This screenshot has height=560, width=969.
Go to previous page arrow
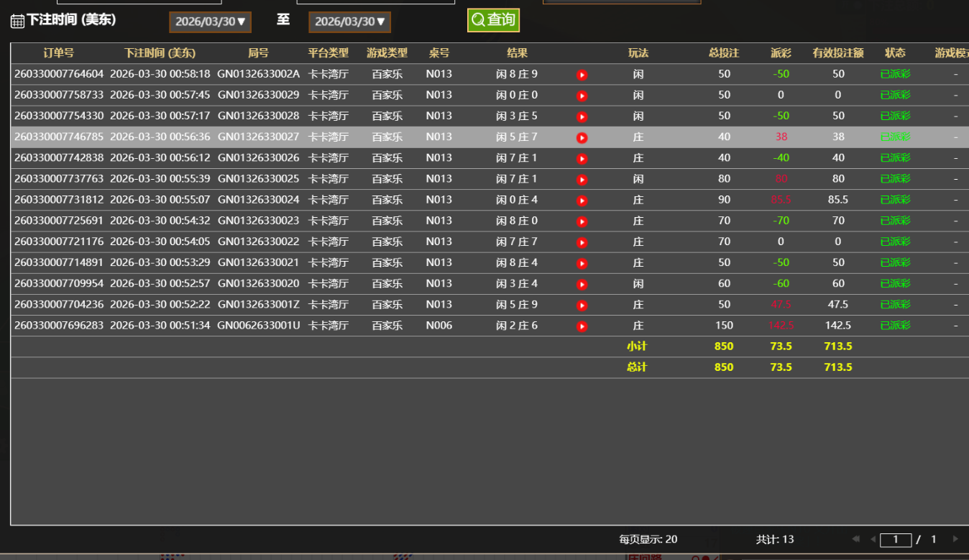(873, 539)
